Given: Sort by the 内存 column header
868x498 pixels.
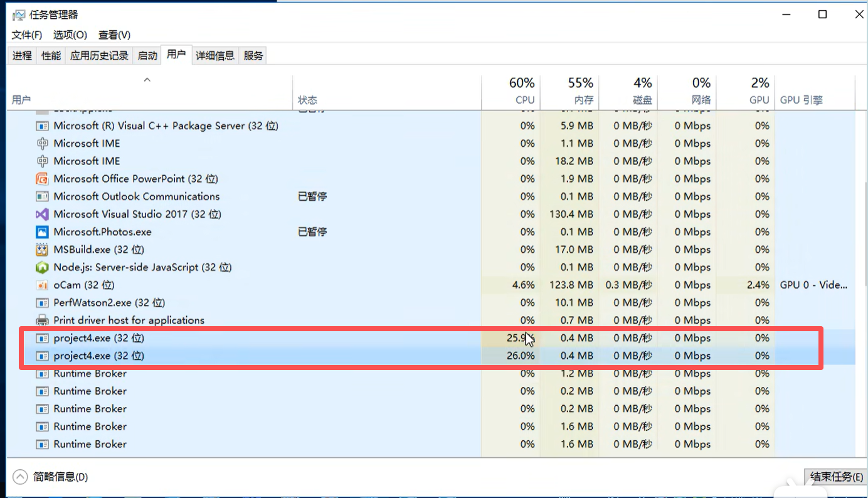Looking at the screenshot, I should coord(569,92).
